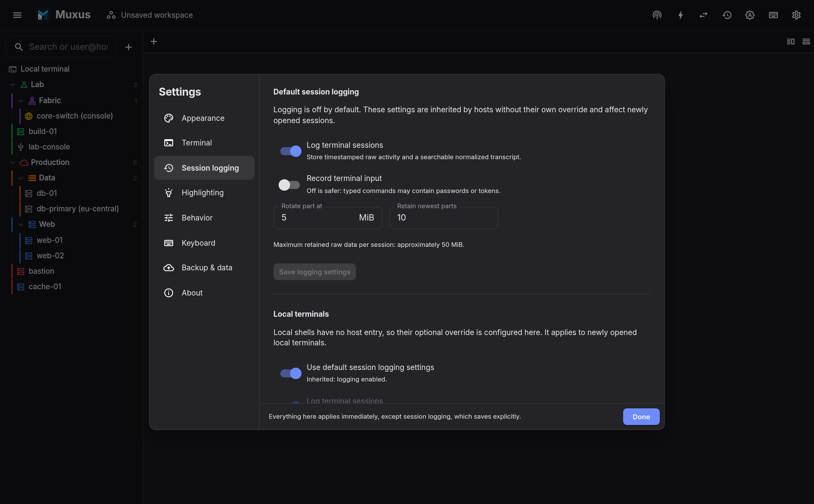Screen dimensions: 814x504
Task: Collapse the Fabric subgroup
Action: pos(21,101)
